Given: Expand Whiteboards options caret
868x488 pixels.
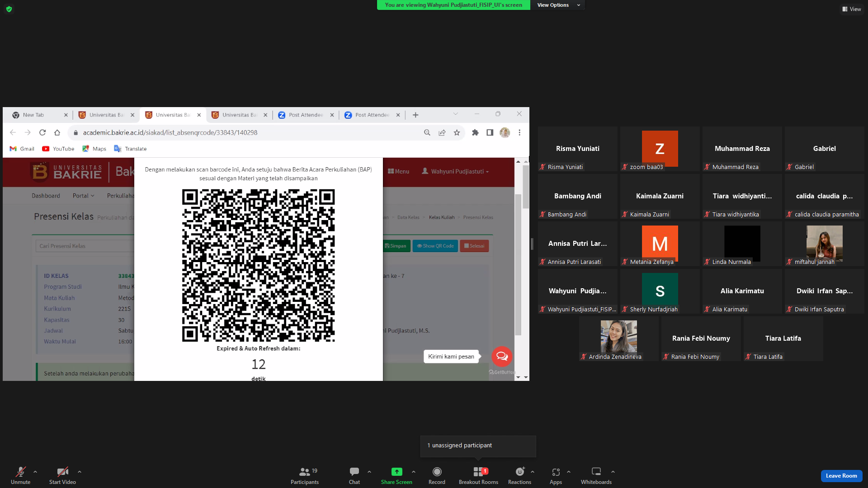Looking at the screenshot, I should [613, 472].
